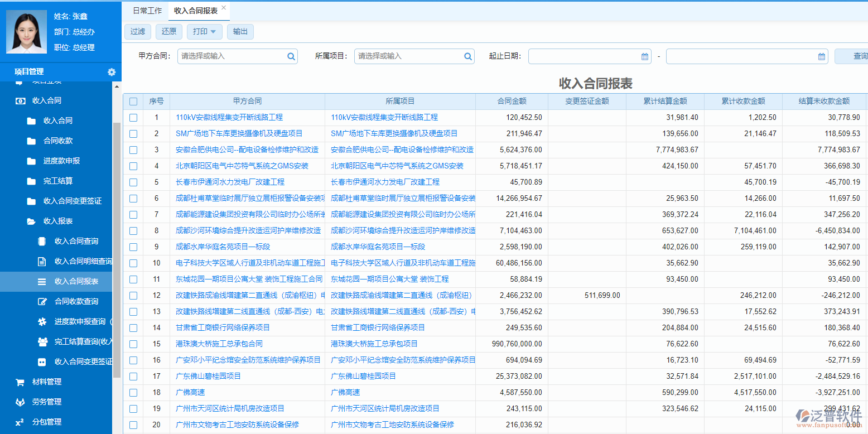Collapse the 收入报表 folder in sidebar

coord(57,221)
